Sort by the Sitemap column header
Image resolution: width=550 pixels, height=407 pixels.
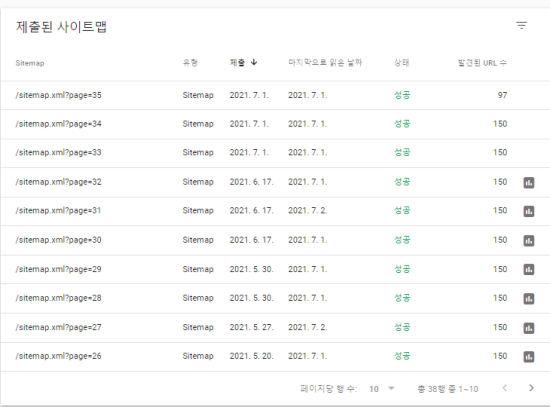point(30,63)
